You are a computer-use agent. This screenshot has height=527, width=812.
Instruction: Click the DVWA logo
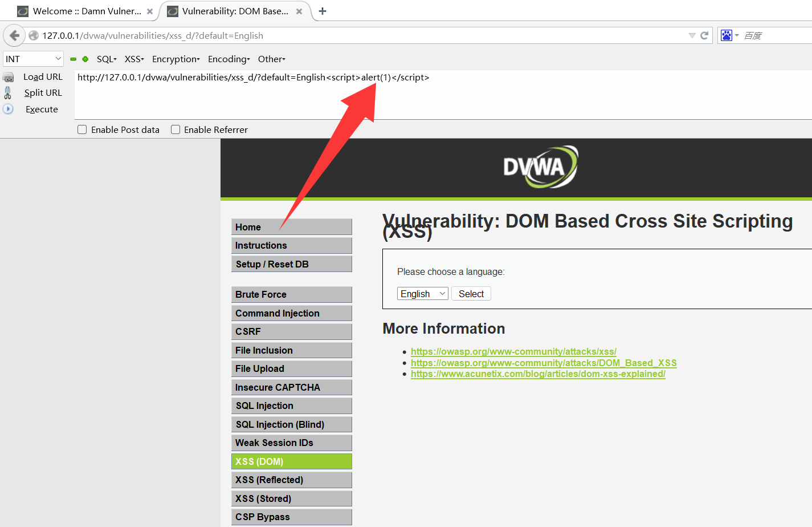tap(541, 167)
